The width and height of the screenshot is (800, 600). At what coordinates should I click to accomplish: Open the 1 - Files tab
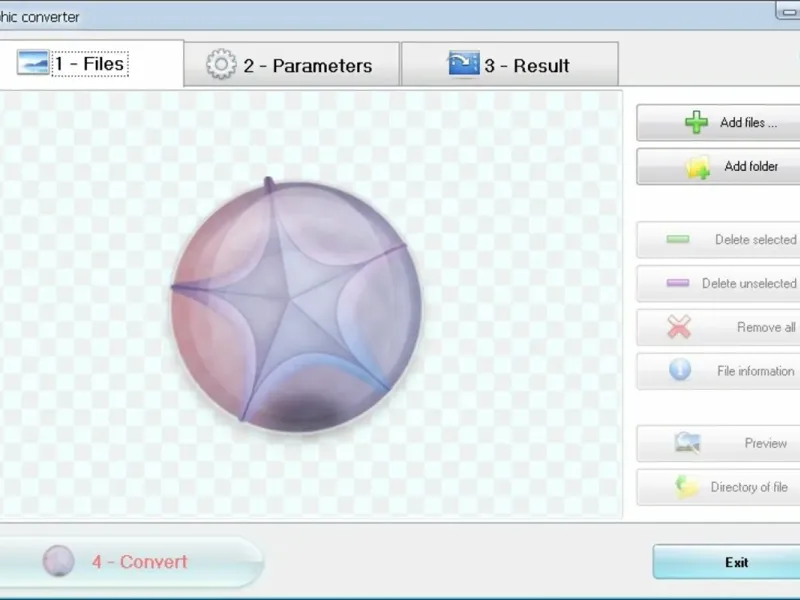[x=91, y=63]
